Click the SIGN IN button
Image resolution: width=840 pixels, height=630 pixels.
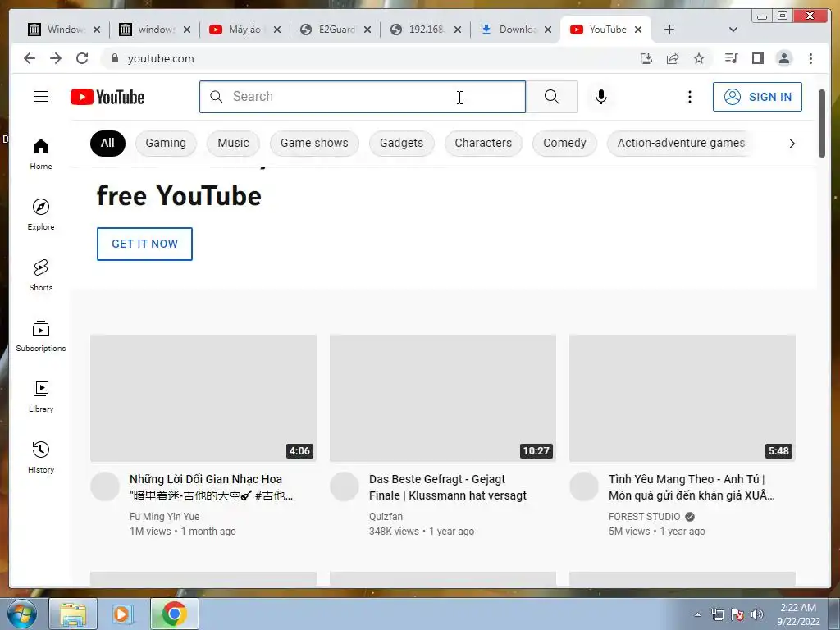pyautogui.click(x=757, y=97)
